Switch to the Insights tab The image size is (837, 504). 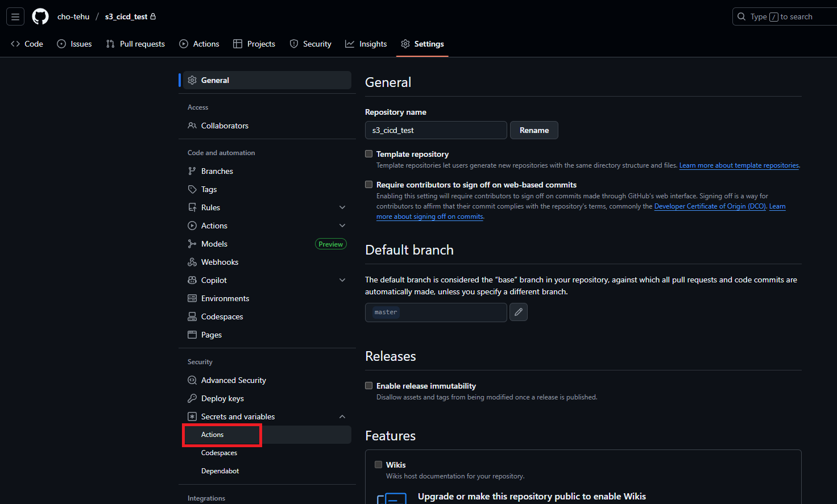tap(366, 44)
